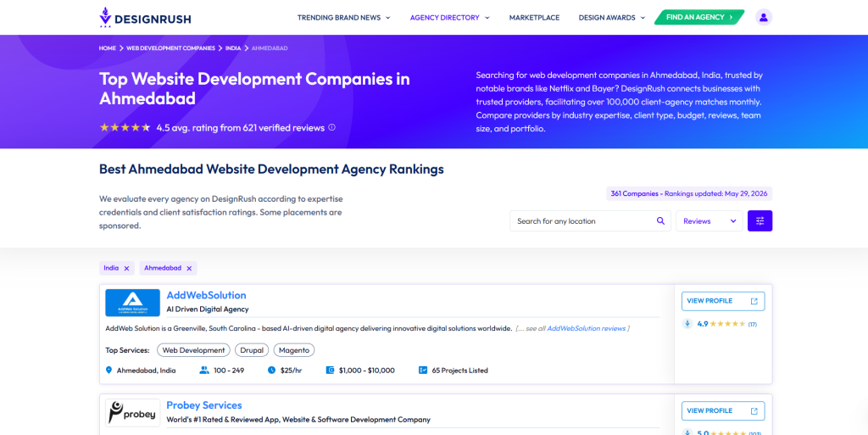Viewport: 868px width, 435px height.
Task: Click '4.5 avg. rating from 621 verified reviews'
Action: tap(240, 128)
